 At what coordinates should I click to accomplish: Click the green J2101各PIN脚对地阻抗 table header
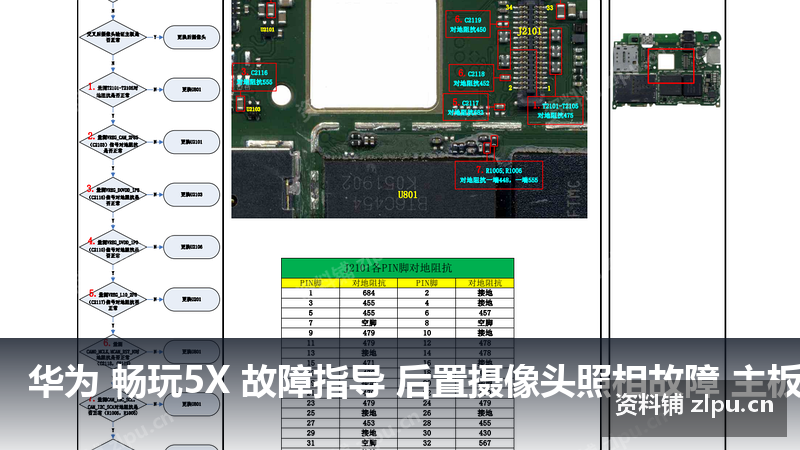tap(397, 268)
